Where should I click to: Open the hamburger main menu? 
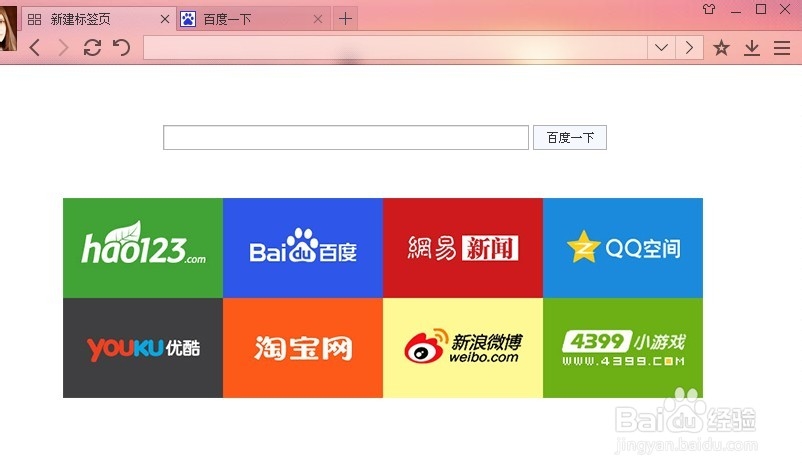[x=782, y=48]
